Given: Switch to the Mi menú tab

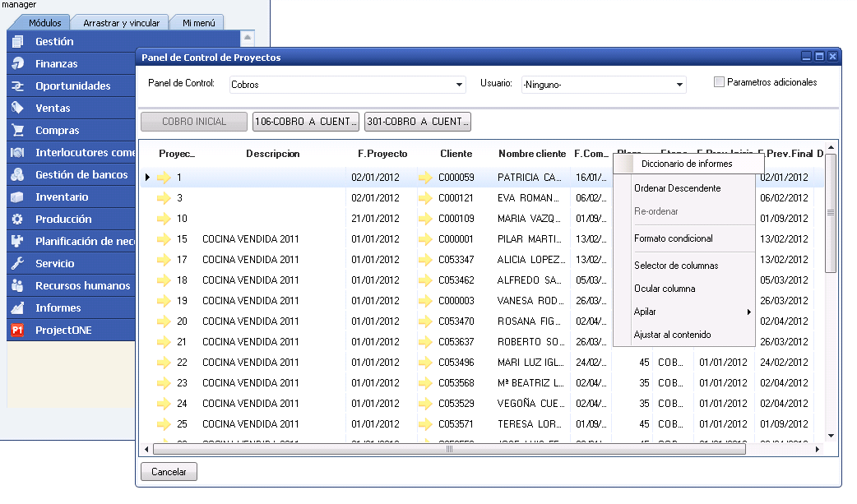Looking at the screenshot, I should click(x=199, y=23).
